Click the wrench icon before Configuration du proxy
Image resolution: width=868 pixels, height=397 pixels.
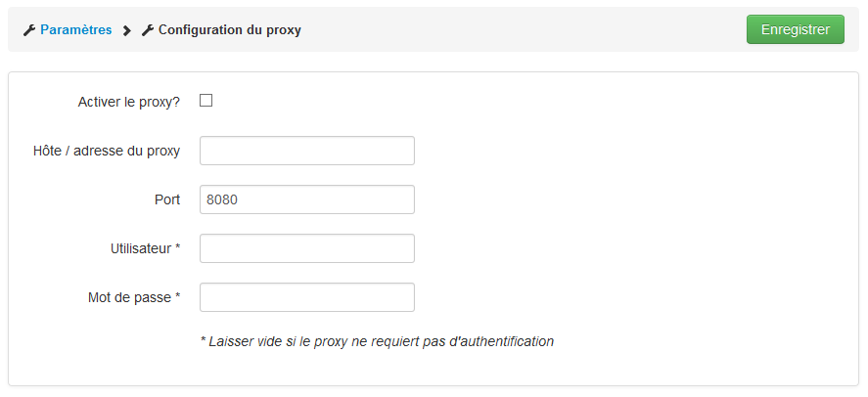147,30
